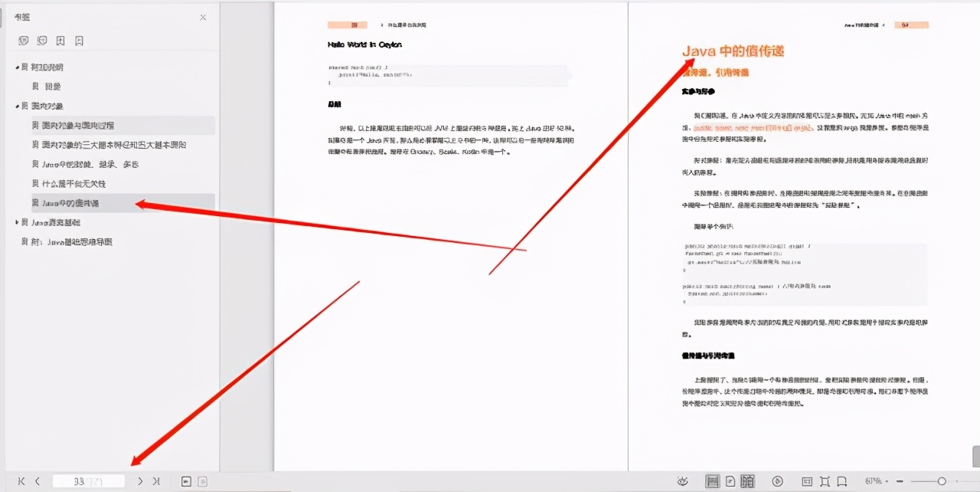980x492 pixels.
Task: Open the rotate page tool
Action: coord(779,481)
